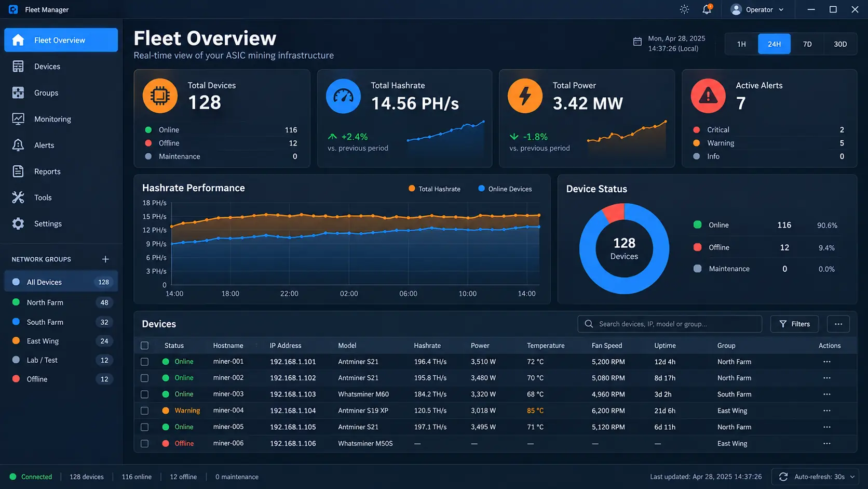This screenshot has width=868, height=489.
Task: Select all devices with header checkbox
Action: click(x=144, y=346)
